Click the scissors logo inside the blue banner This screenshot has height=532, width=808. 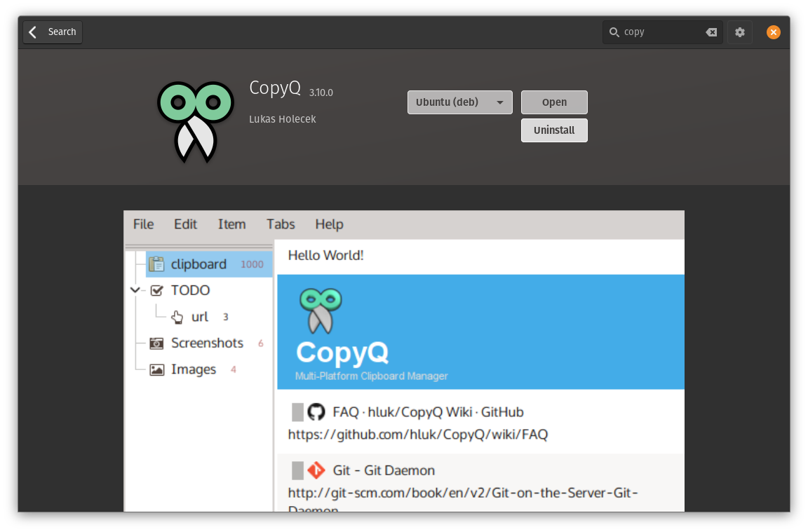tap(321, 311)
